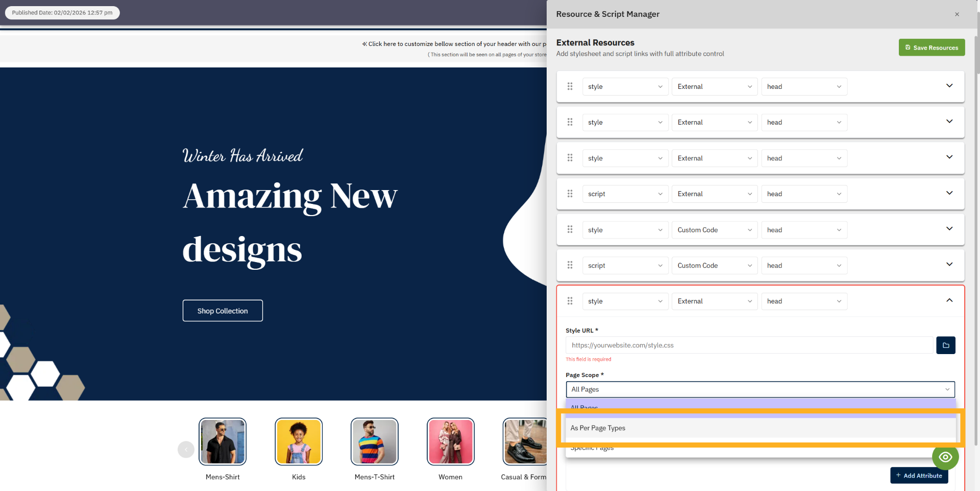Image resolution: width=980 pixels, height=491 pixels.
Task: Open the 'head' placement dropdown
Action: point(804,301)
